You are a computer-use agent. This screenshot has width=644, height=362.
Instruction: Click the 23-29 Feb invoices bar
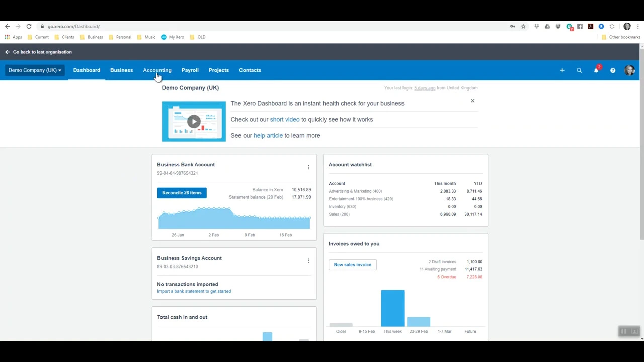(x=419, y=322)
